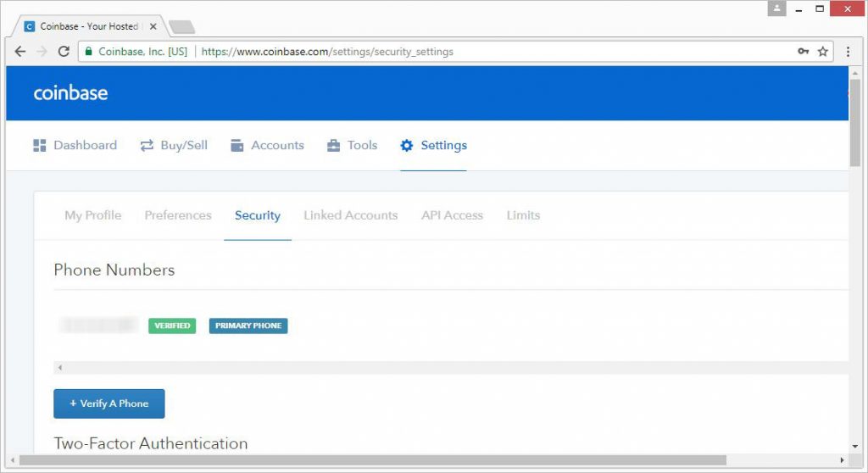Open saved password key icon
Viewport: 868px width, 473px height.
[x=804, y=51]
